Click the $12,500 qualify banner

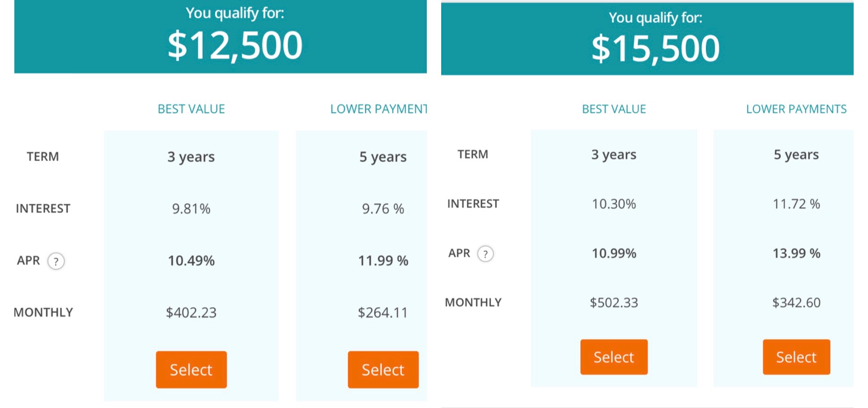[x=220, y=37]
